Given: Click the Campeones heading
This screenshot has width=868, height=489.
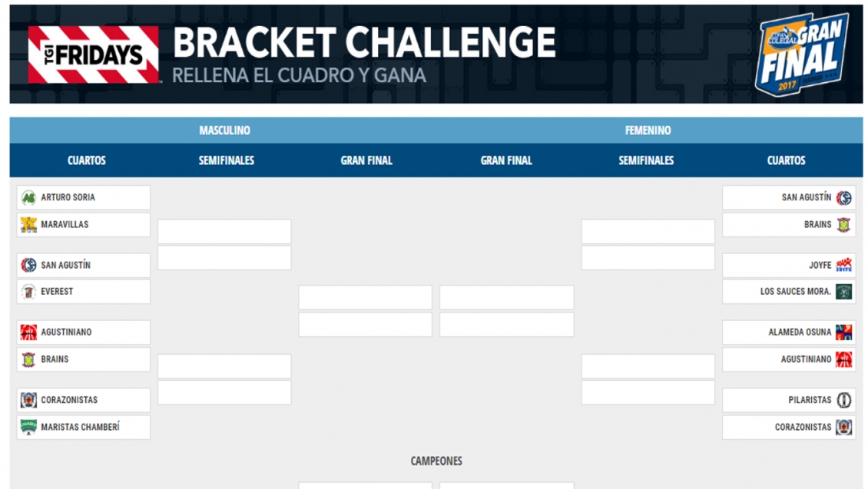Looking at the screenshot, I should click(x=436, y=461).
